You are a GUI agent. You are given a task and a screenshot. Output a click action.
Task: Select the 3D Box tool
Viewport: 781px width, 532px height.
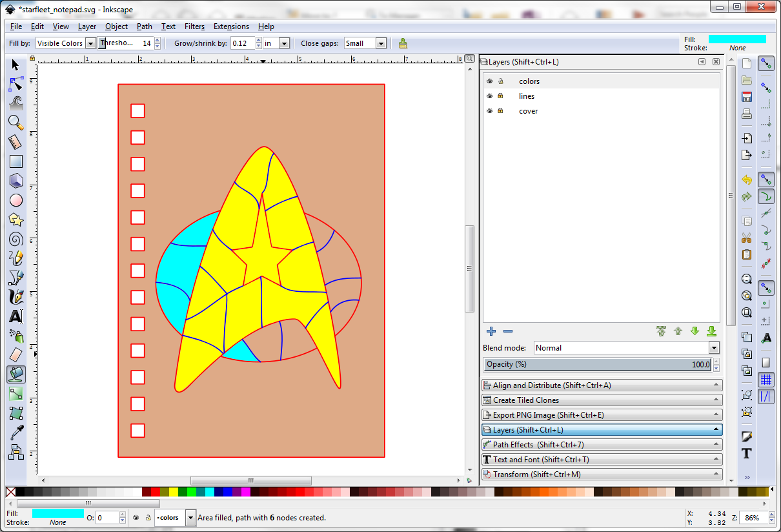pos(15,181)
